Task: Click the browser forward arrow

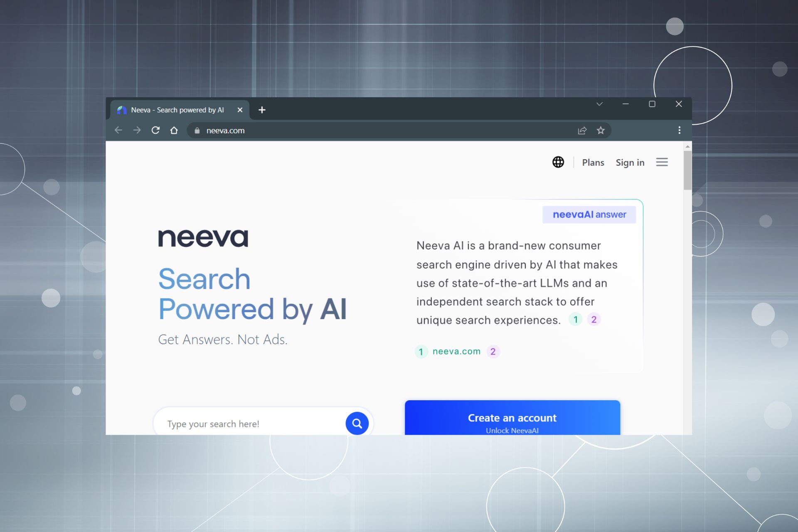Action: pyautogui.click(x=137, y=130)
